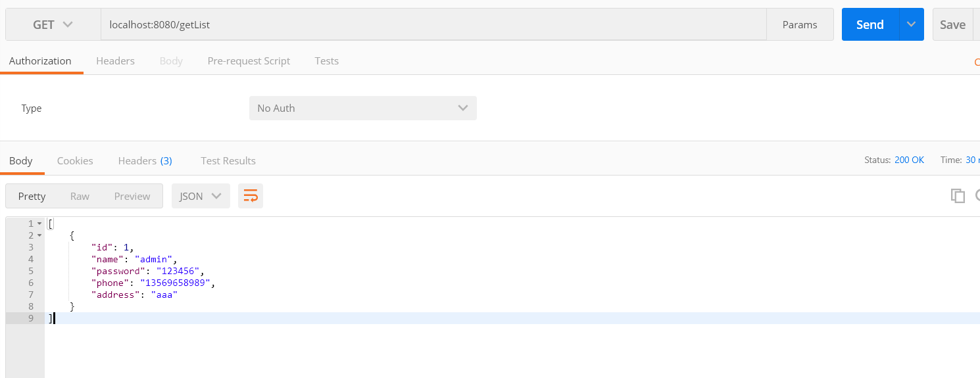Open the request Headers tab
980x378 pixels.
tap(115, 60)
